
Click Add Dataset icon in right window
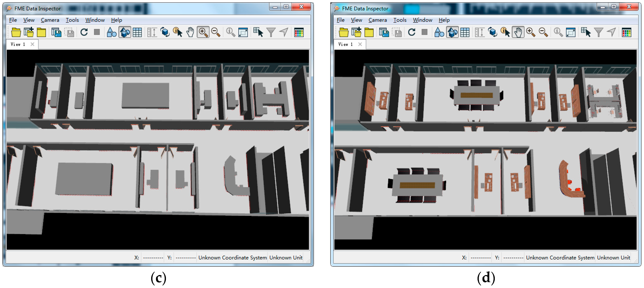(x=356, y=33)
